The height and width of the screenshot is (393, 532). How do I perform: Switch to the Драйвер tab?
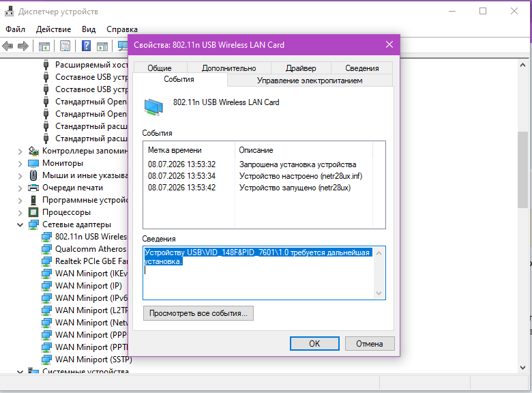pos(301,68)
